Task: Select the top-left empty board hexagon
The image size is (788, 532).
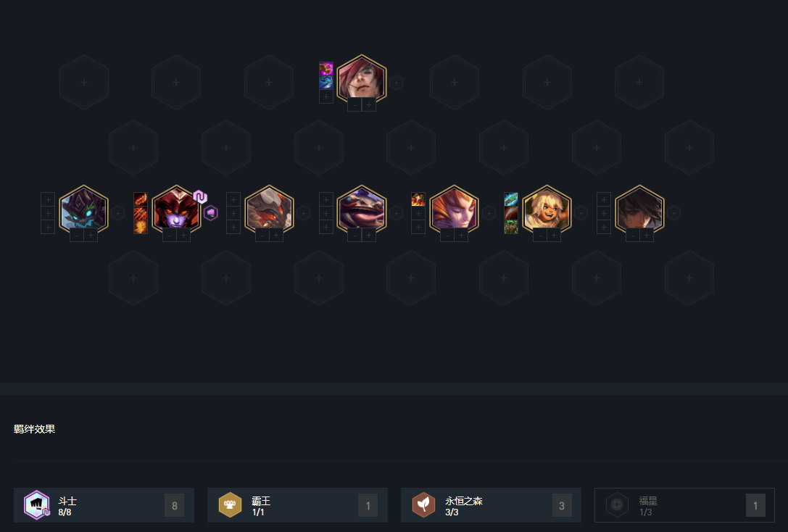Action: coord(84,83)
